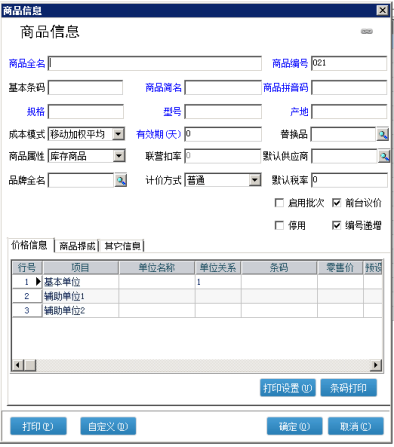The width and height of the screenshot is (394, 447).
Task: Tick the 停用 checkbox
Action: tap(279, 226)
